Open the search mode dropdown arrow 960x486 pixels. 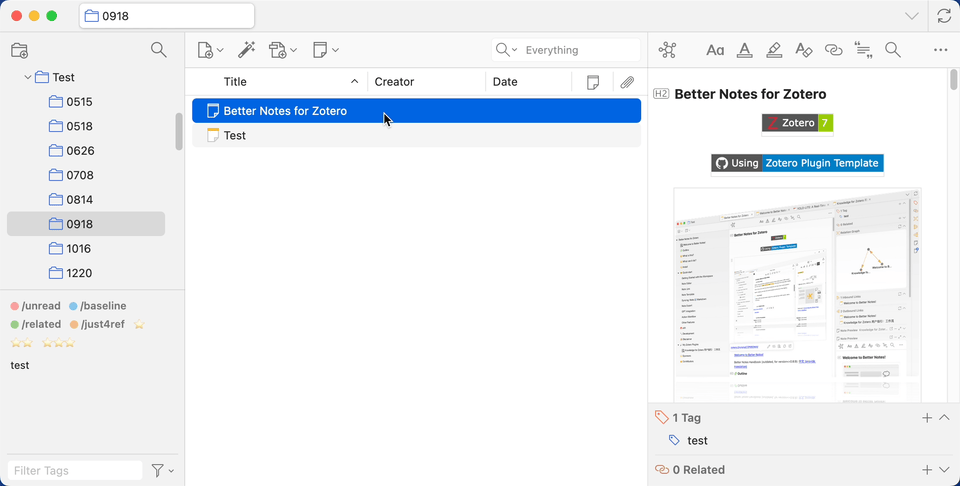[x=514, y=50]
